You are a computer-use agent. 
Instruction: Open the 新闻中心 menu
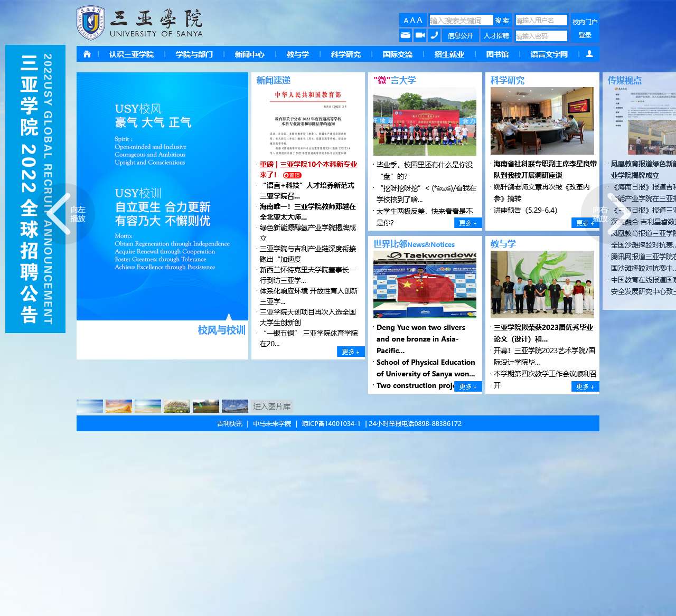point(250,54)
